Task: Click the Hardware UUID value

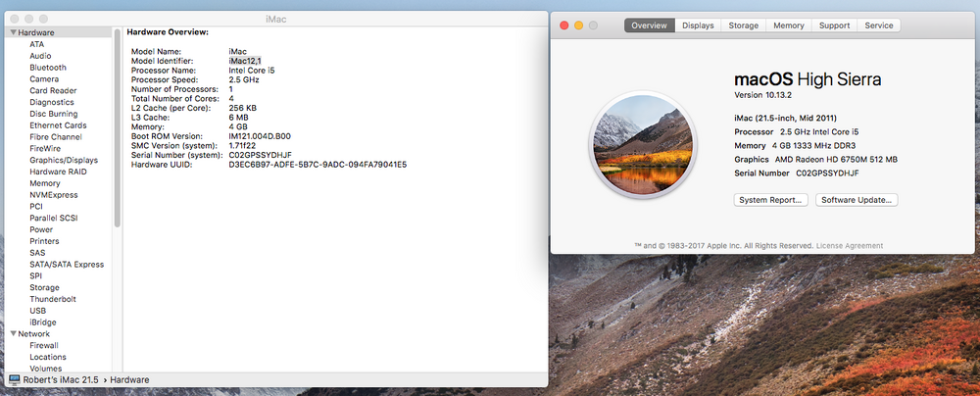Action: [x=318, y=164]
